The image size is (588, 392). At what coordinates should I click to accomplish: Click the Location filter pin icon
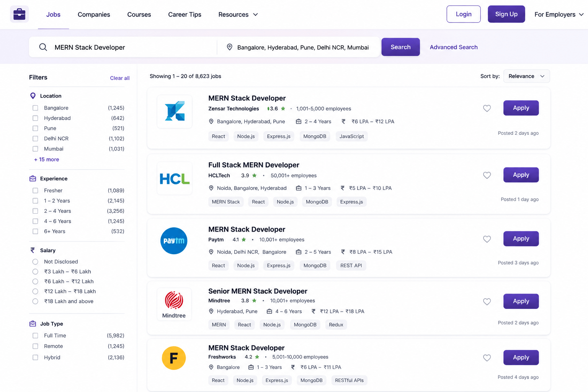coord(33,96)
